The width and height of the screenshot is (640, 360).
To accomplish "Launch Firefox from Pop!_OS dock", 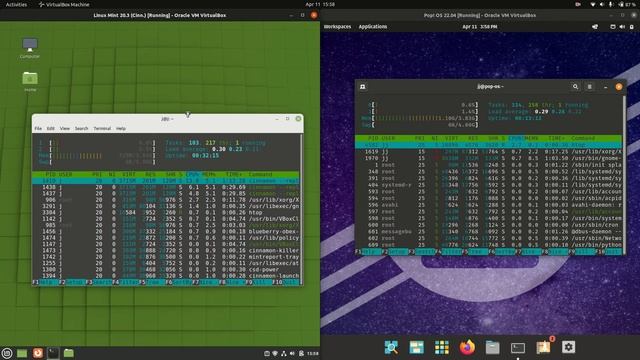I will click(467, 347).
